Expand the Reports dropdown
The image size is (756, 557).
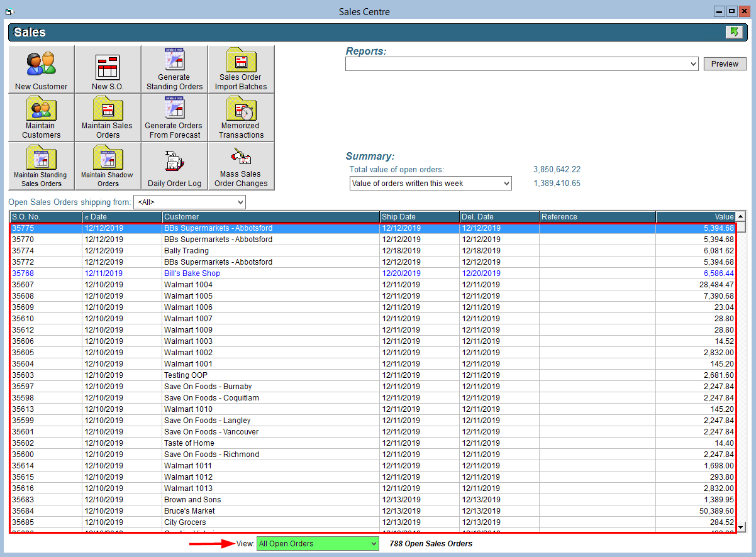(693, 64)
